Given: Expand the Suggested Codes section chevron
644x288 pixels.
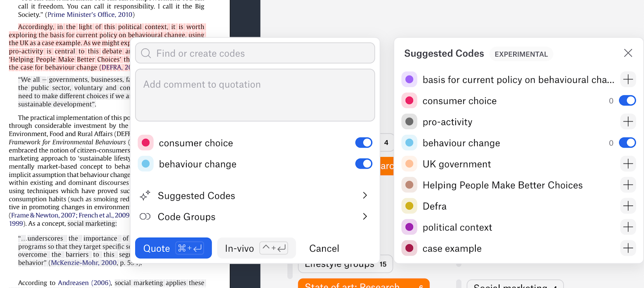Looking at the screenshot, I should coord(365,195).
